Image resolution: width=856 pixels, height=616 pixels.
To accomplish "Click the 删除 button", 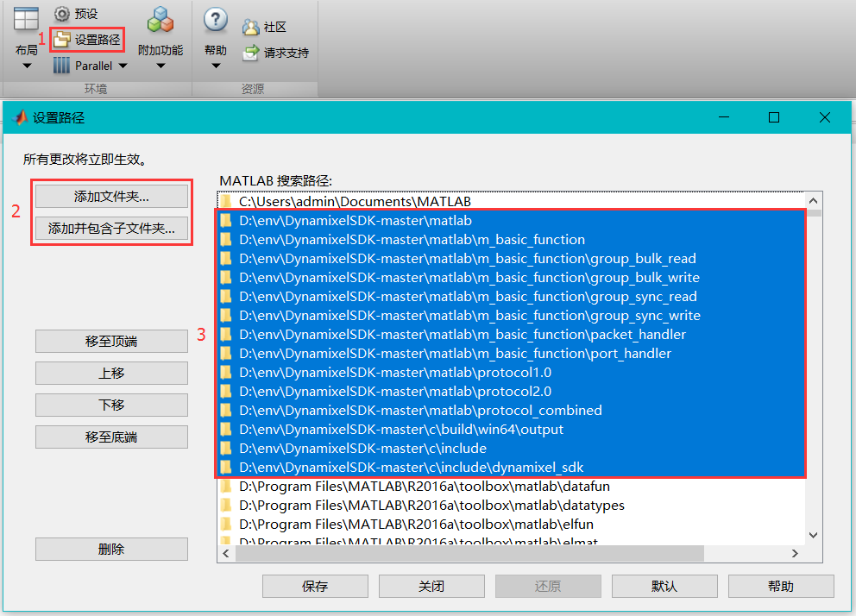I will pyautogui.click(x=111, y=549).
